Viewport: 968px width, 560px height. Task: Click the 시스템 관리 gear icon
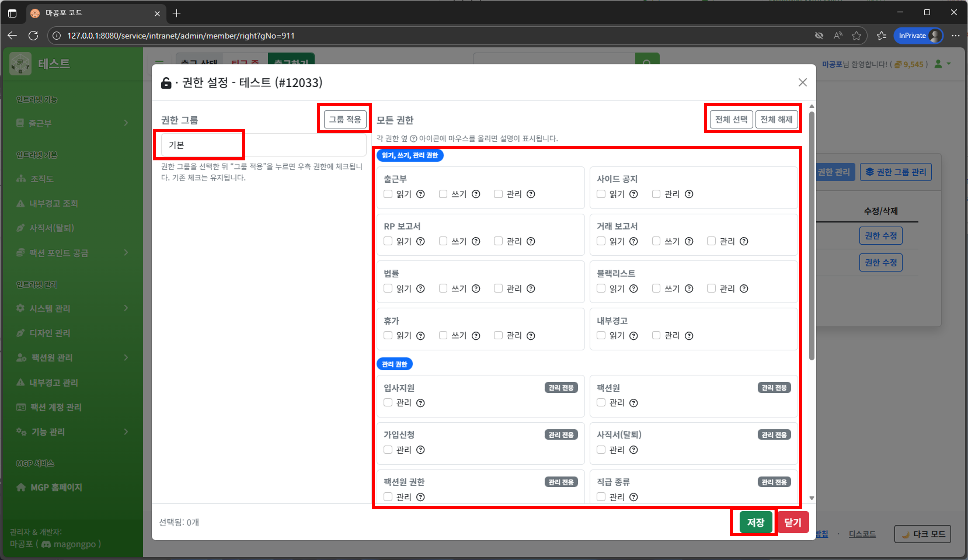pyautogui.click(x=20, y=308)
